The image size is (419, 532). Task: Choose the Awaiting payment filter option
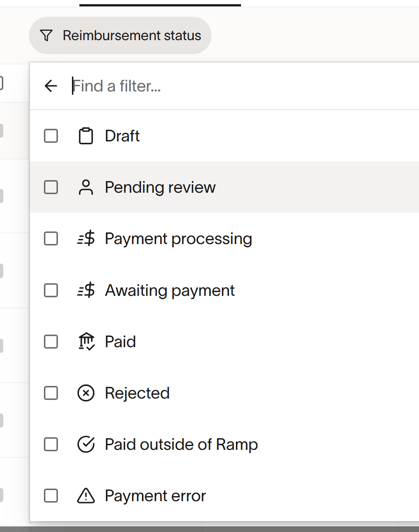(170, 290)
